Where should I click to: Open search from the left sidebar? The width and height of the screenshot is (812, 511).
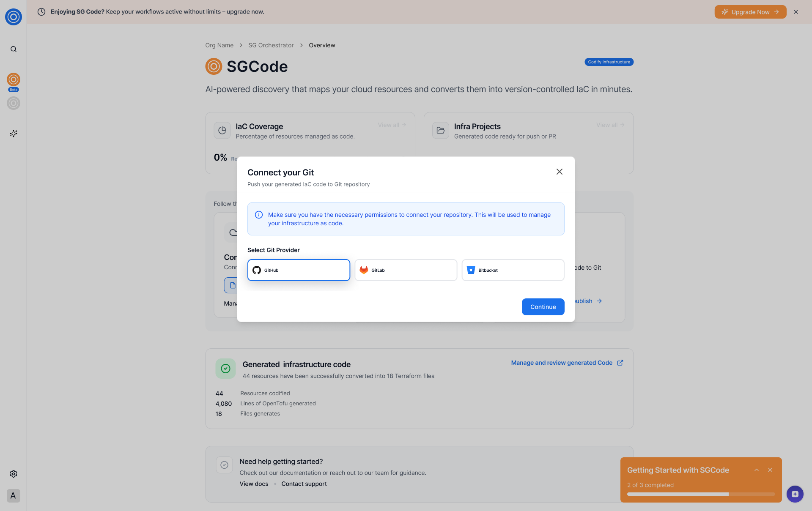tap(13, 49)
